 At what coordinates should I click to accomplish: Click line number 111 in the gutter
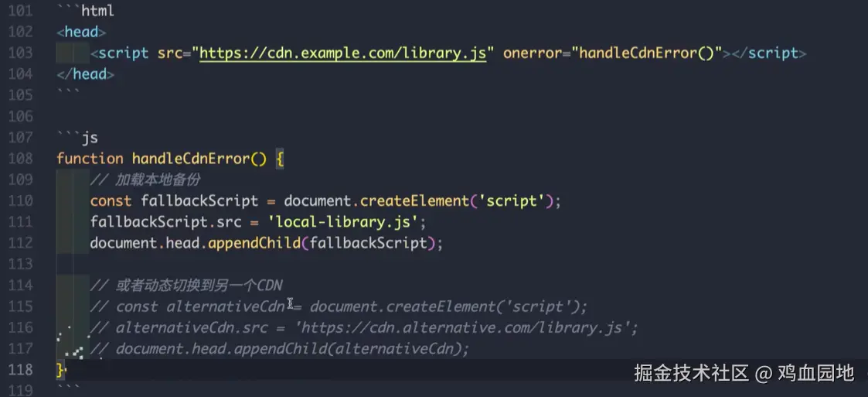point(20,222)
